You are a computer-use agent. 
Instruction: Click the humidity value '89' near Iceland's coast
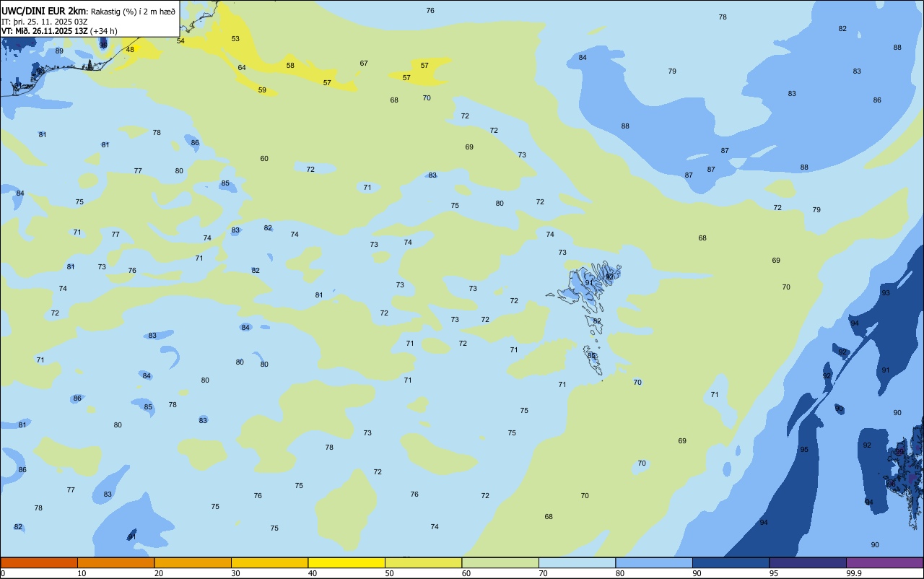pos(59,51)
